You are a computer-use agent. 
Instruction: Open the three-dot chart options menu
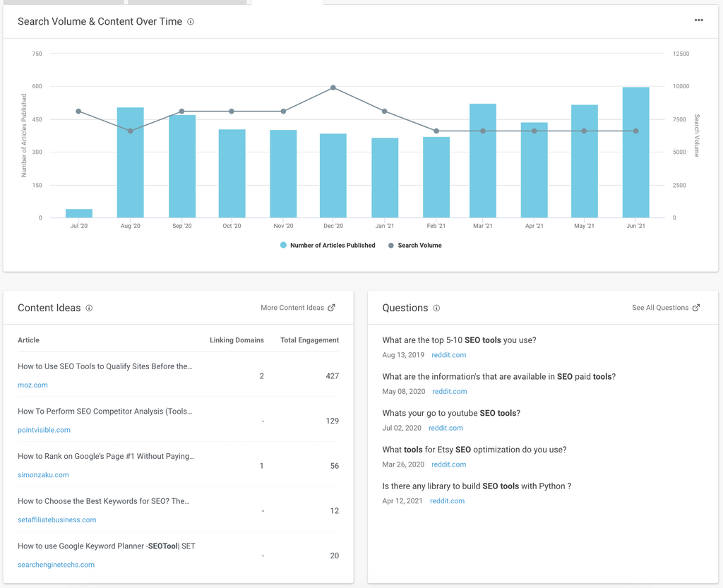pos(698,20)
